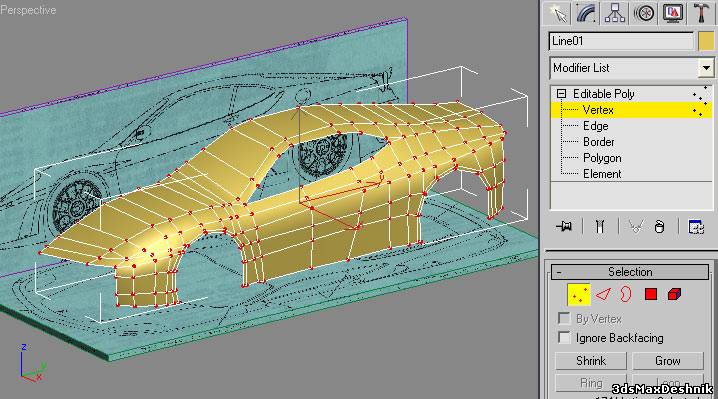Screen dimensions: 718x399
Task: Enable the Ignore Backfacing checkbox
Action: pos(564,338)
